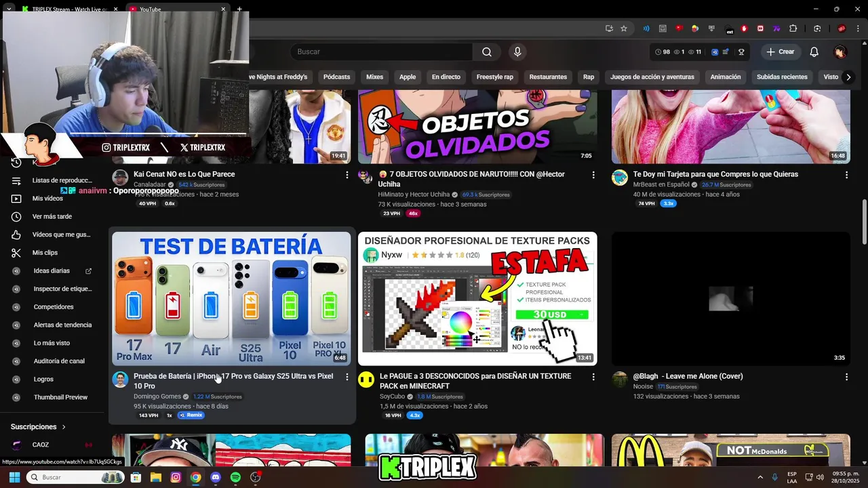
Task: Open a new Chrome tab
Action: tap(239, 9)
